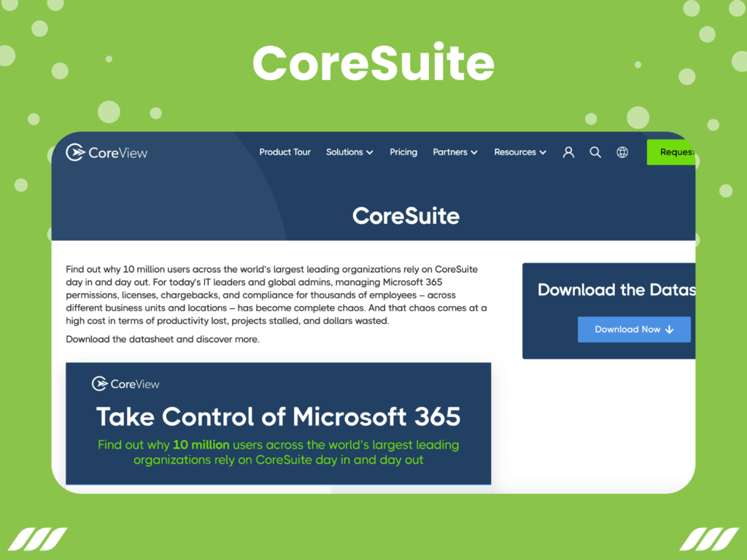Viewport: 747px width, 560px height.
Task: Open search with the magnifier icon
Action: tap(595, 152)
